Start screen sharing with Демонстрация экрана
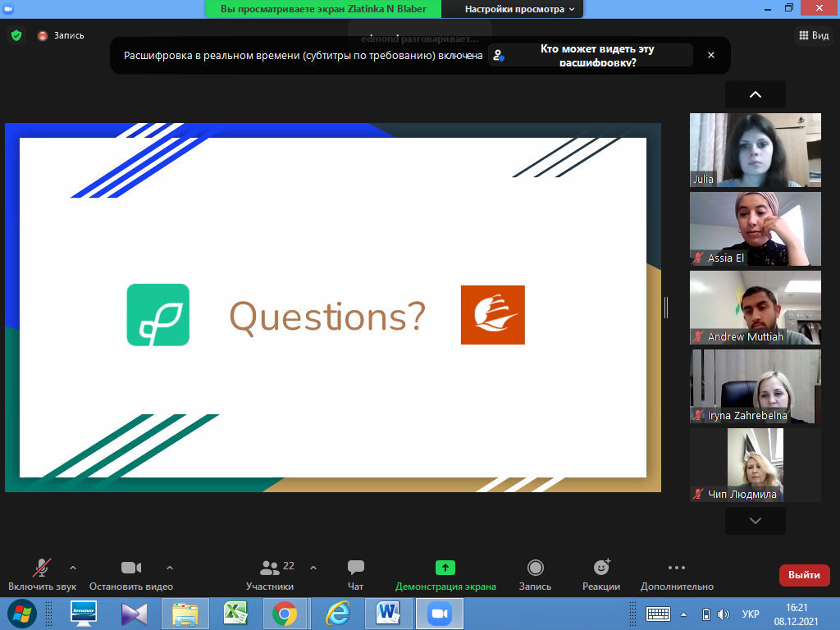 tap(445, 574)
